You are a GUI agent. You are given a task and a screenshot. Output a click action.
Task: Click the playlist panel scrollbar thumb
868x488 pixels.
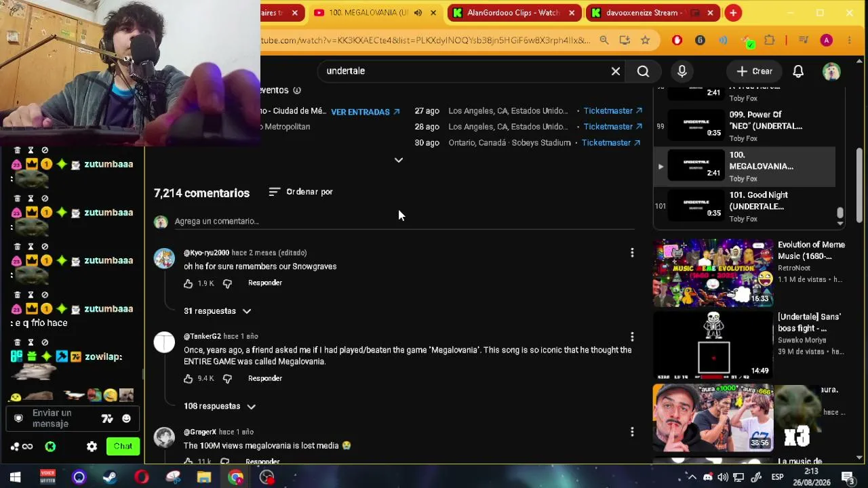pyautogui.click(x=840, y=214)
